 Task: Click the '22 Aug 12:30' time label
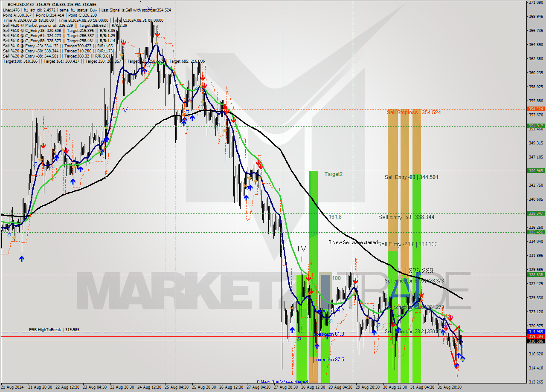click(67, 387)
